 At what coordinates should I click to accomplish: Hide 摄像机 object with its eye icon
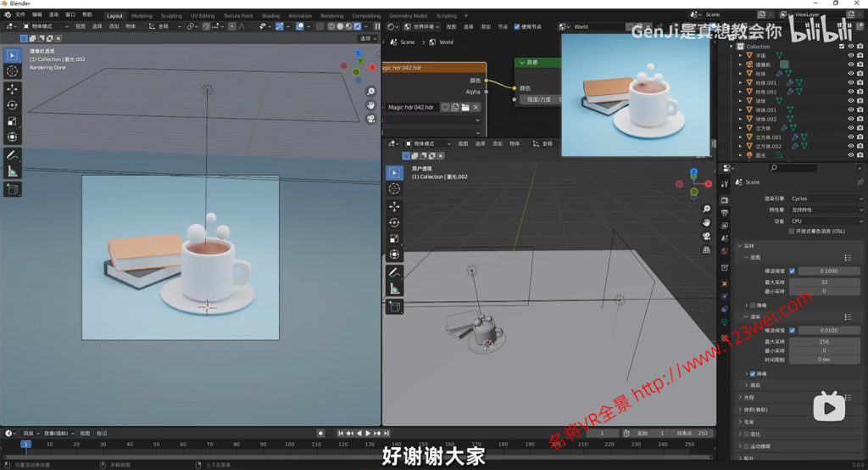[850, 64]
